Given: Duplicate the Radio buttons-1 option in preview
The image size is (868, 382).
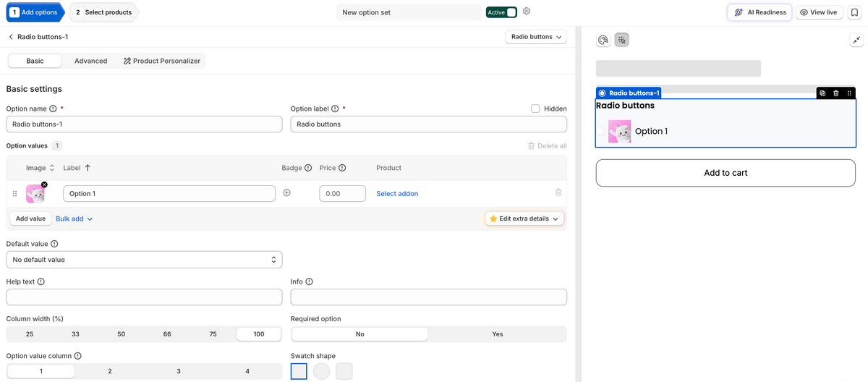Looking at the screenshot, I should [822, 93].
